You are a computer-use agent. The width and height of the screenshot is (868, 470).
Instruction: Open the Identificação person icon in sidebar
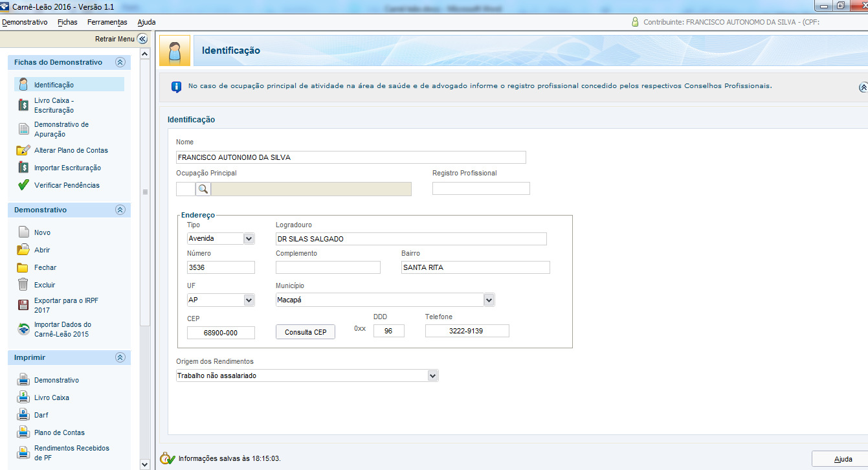[x=23, y=85]
